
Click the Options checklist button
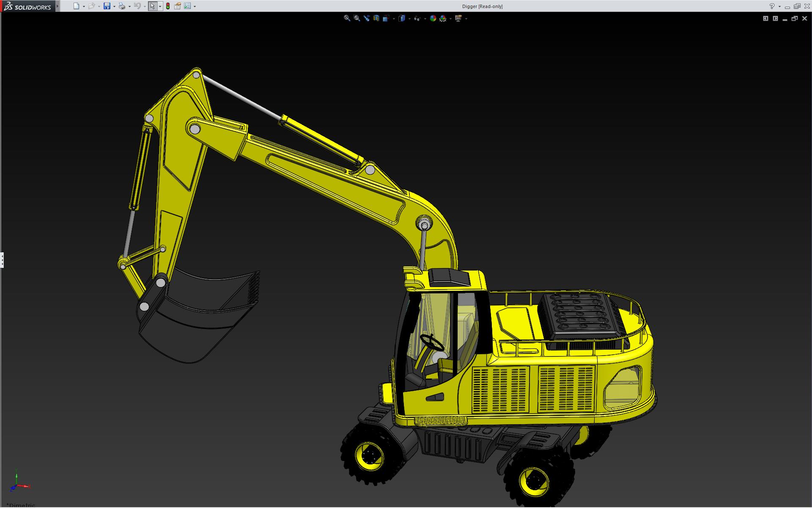(x=187, y=6)
